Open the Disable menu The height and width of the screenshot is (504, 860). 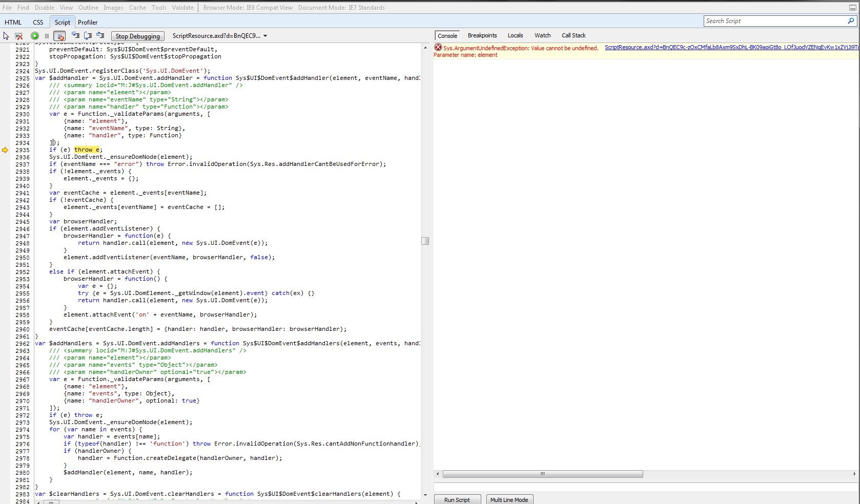[45, 8]
